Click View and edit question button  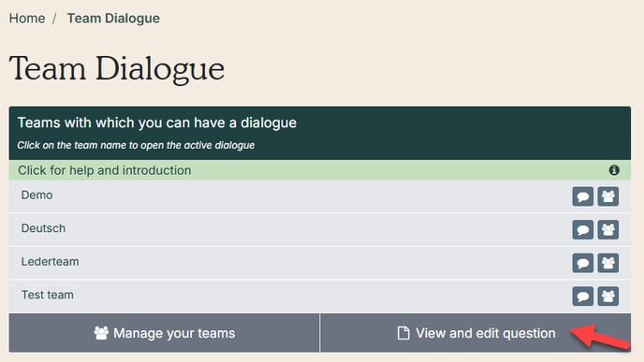476,333
